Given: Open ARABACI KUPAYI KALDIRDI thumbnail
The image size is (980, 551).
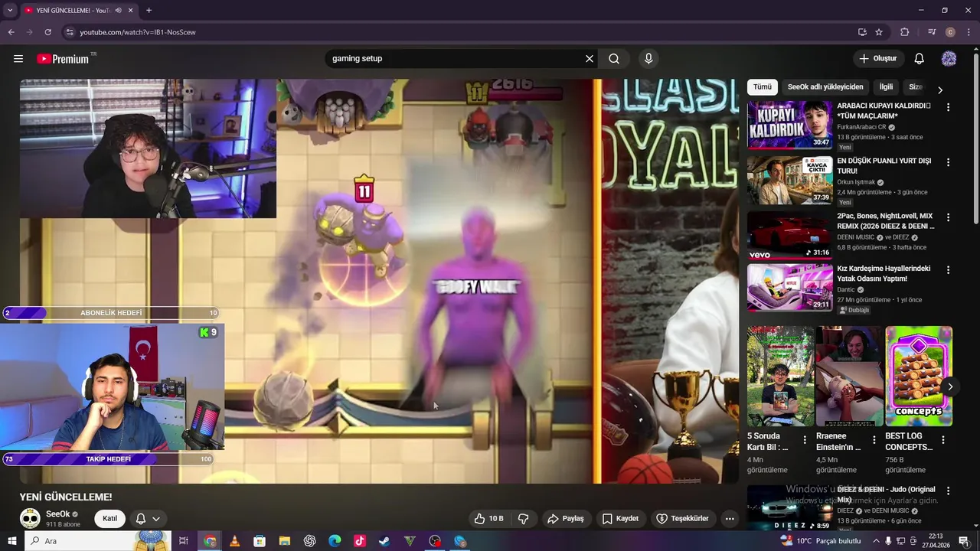Looking at the screenshot, I should (789, 124).
